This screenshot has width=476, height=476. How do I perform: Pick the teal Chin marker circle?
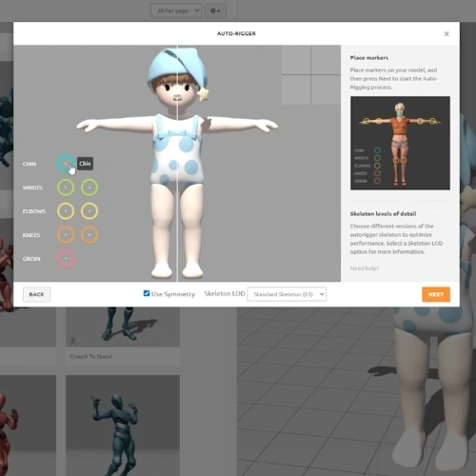click(x=66, y=164)
